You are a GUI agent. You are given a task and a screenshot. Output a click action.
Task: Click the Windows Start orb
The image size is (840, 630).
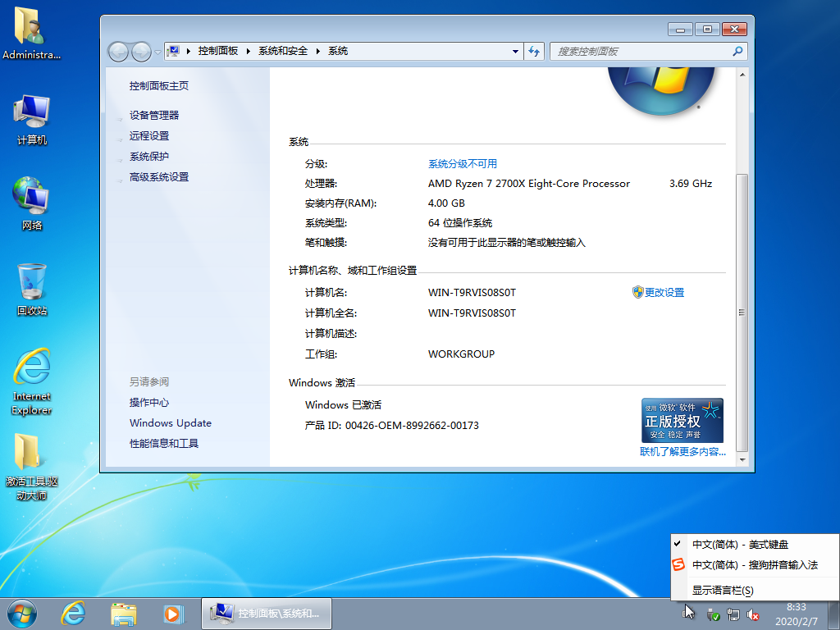point(22,613)
